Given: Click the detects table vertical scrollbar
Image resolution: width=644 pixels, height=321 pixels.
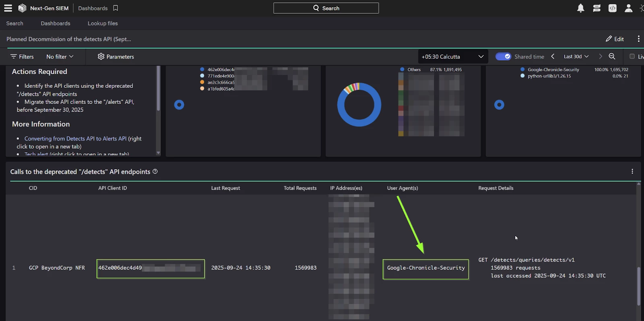Looking at the screenshot, I should [638, 286].
